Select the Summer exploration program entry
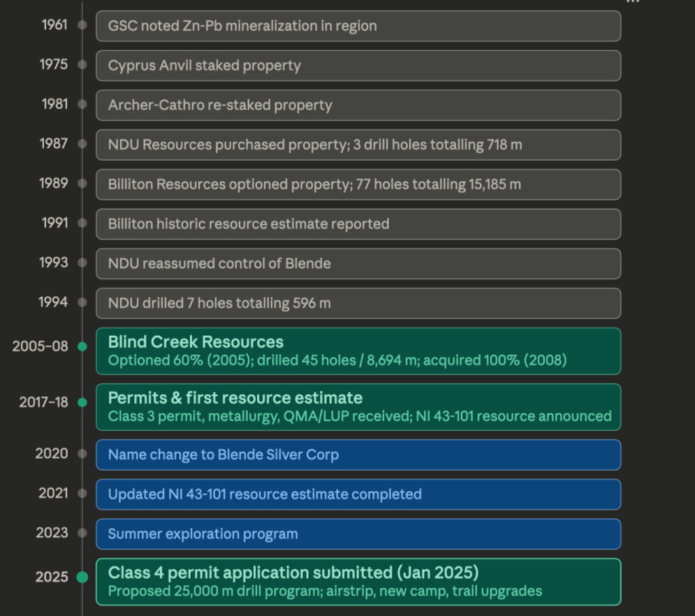Screen dimensions: 695x616 click(358, 534)
